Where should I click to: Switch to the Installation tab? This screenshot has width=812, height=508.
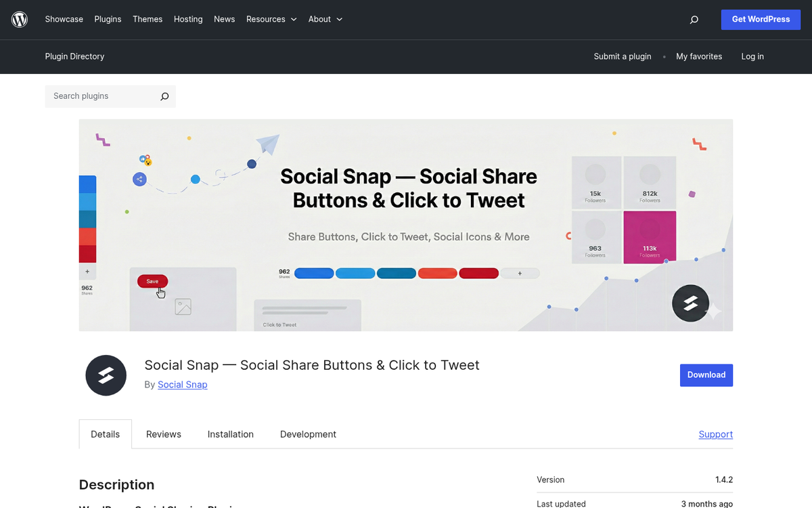[231, 434]
